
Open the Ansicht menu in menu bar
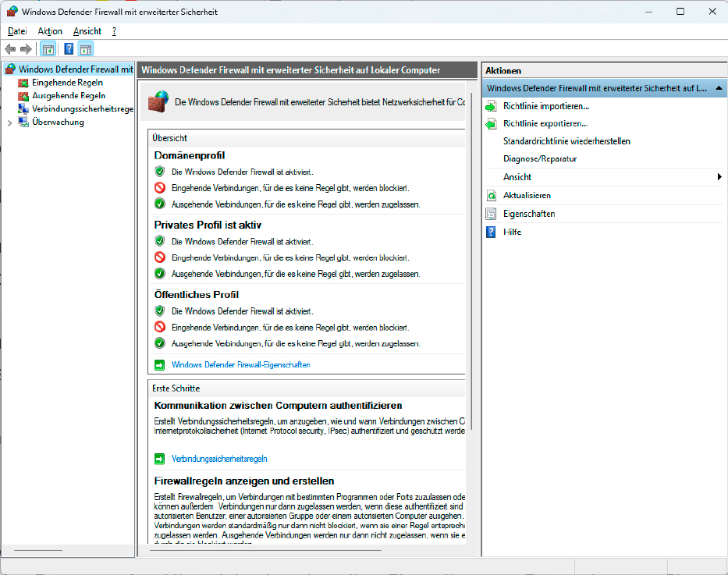click(x=87, y=31)
